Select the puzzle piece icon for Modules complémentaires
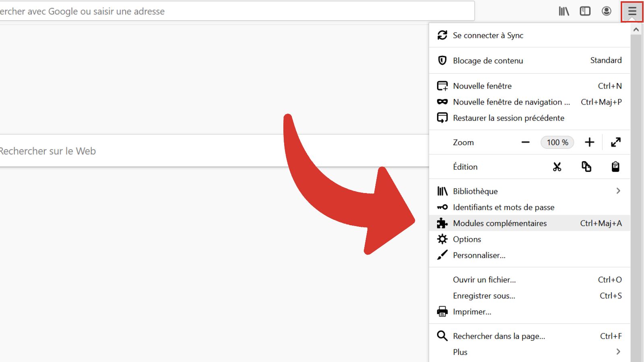644x362 pixels. 442,223
